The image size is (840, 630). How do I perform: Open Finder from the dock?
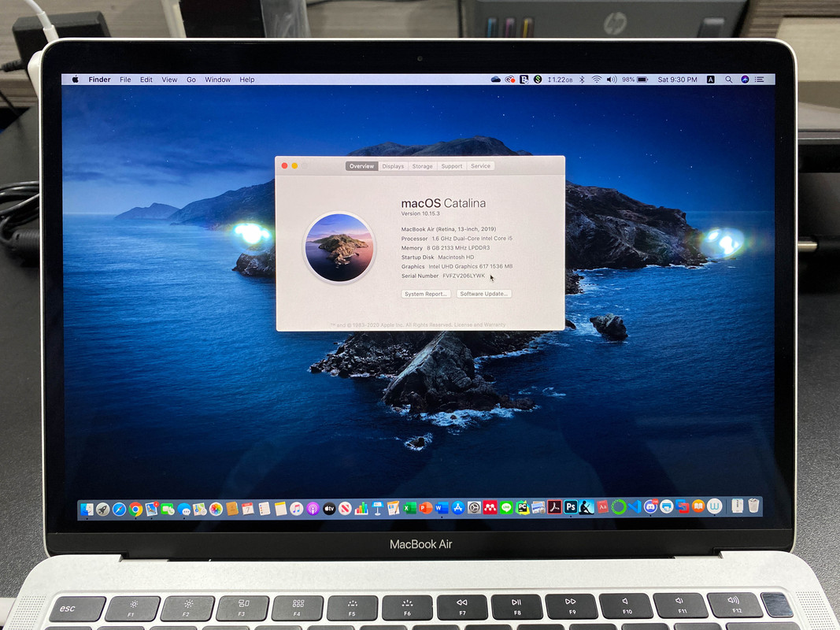click(87, 509)
